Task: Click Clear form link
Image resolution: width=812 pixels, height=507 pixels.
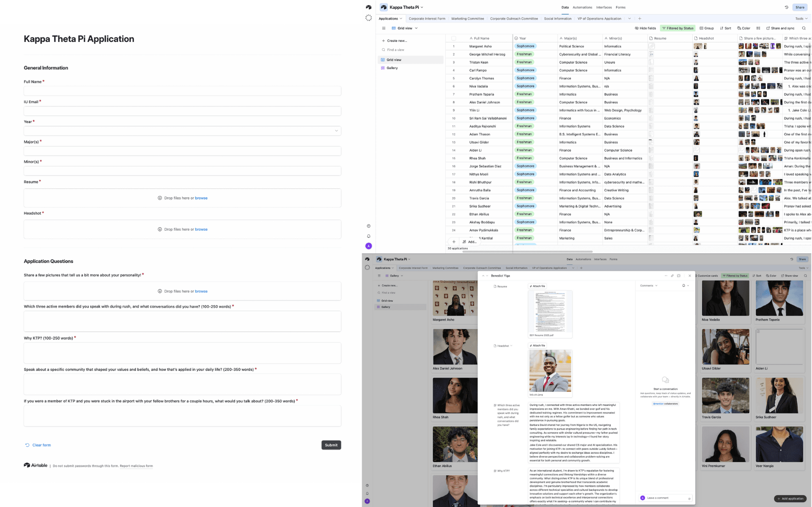Action: 38,445
